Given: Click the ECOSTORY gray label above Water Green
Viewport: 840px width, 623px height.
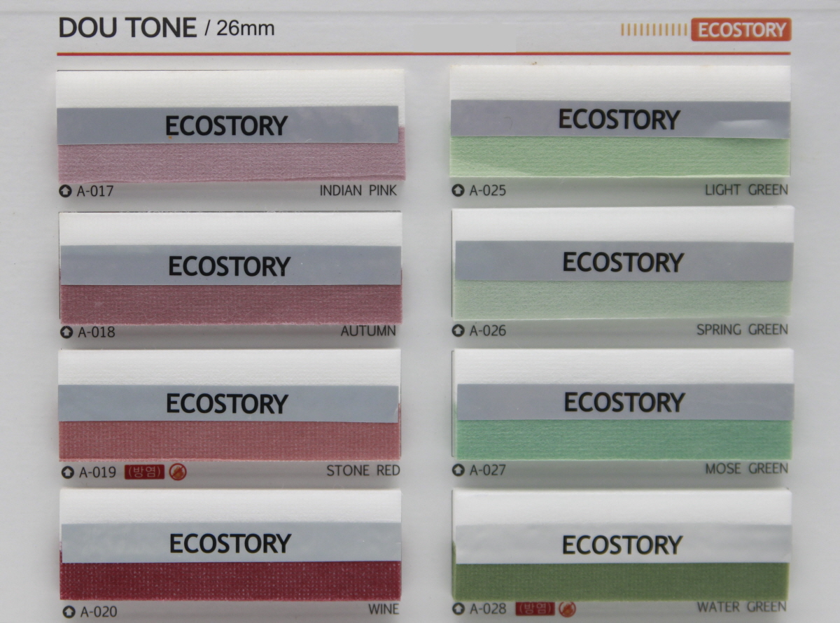Looking at the screenshot, I should tap(623, 544).
